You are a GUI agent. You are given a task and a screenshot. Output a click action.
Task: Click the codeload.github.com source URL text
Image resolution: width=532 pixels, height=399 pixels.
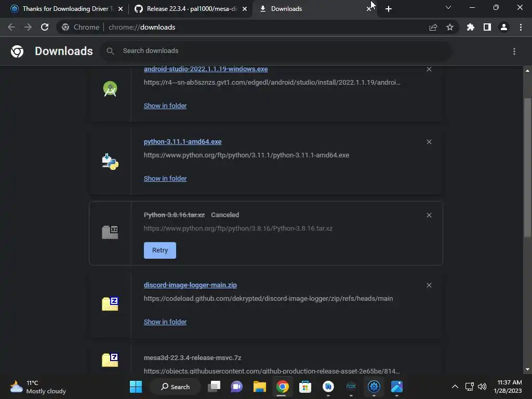[268, 299]
